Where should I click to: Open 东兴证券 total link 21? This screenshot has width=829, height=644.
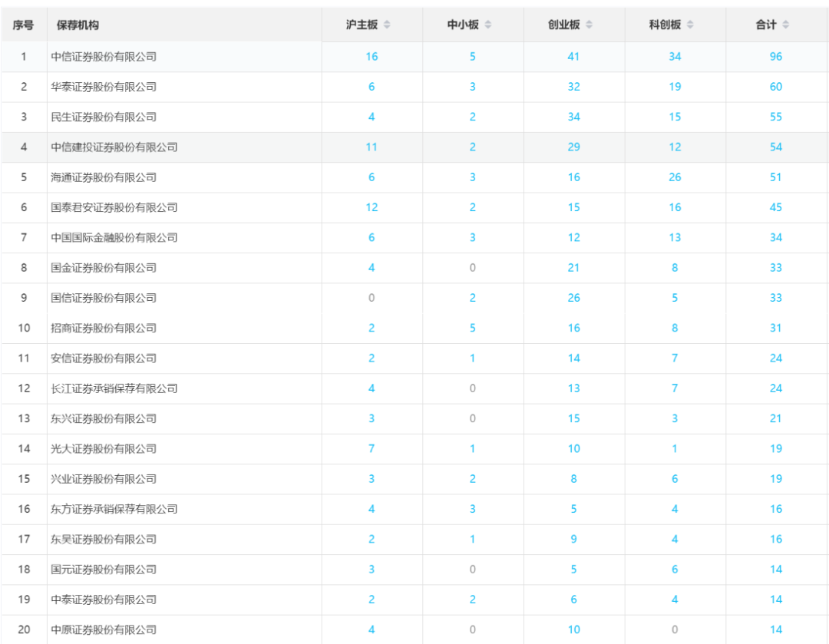click(775, 418)
